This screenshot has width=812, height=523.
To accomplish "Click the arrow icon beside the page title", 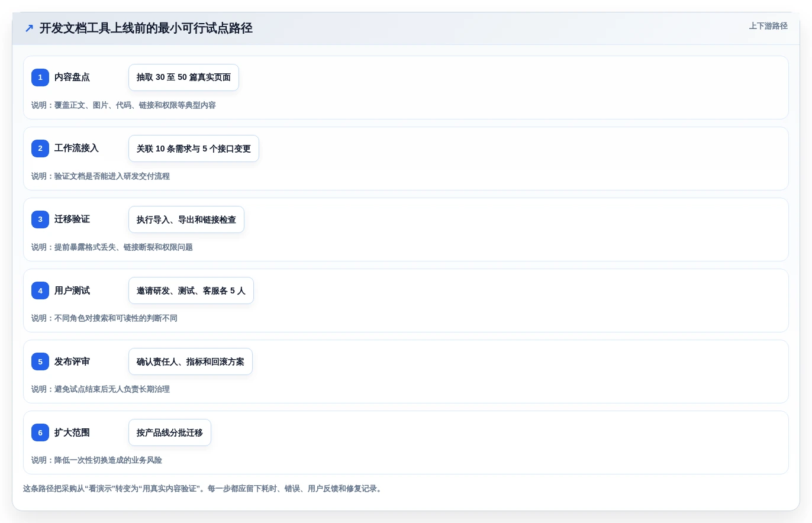I will (29, 28).
